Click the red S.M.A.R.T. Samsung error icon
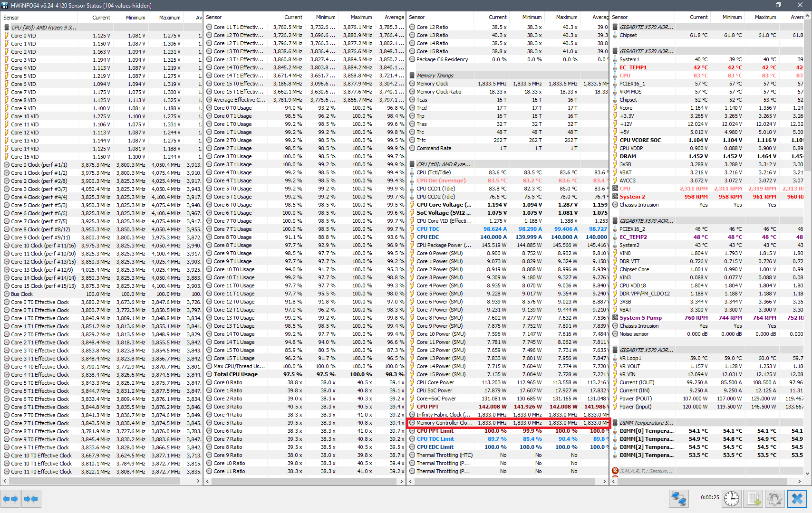This screenshot has height=513, width=812. click(615, 471)
